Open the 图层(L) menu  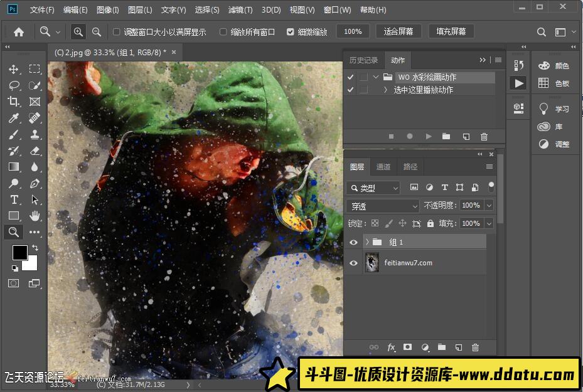coord(140,10)
